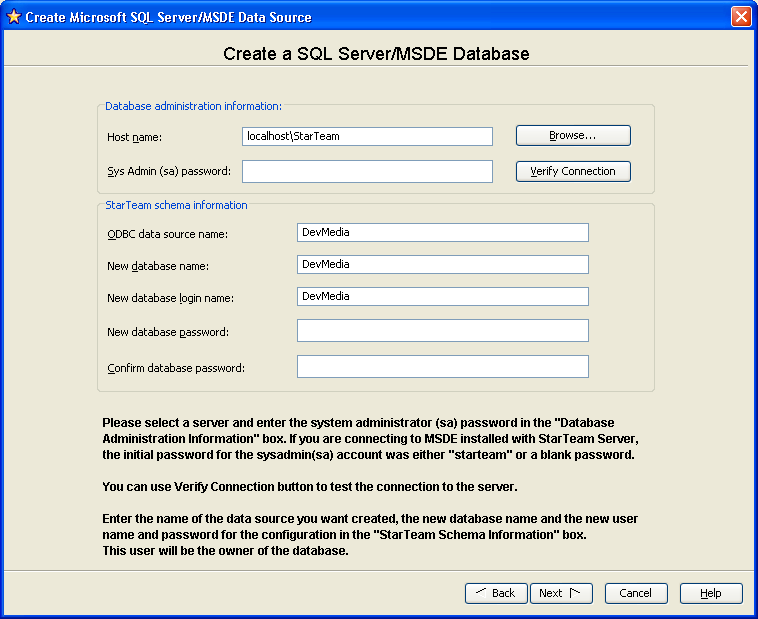The width and height of the screenshot is (758, 619).
Task: Click 'StarTeam schema information' group title
Action: point(176,206)
